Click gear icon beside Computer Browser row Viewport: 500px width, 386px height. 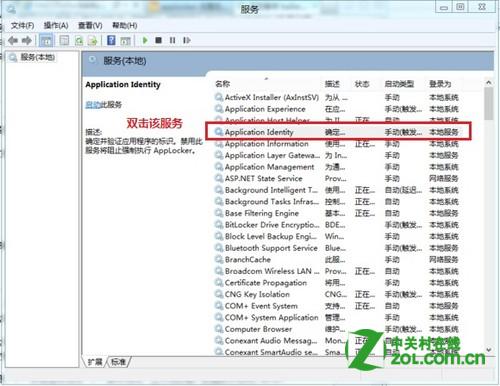coord(219,329)
